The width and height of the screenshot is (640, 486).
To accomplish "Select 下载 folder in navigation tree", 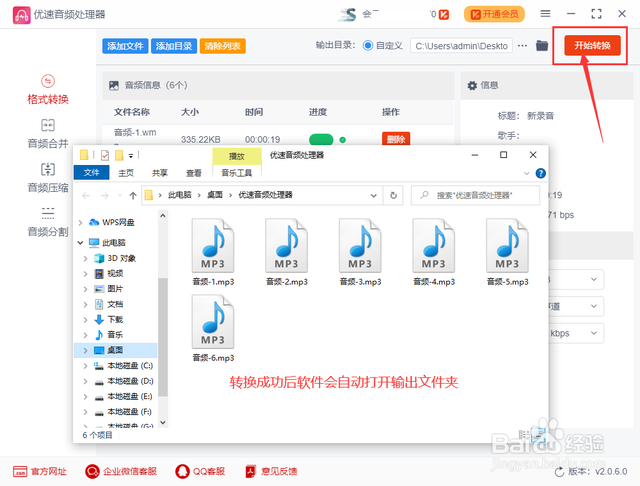I will 115,320.
